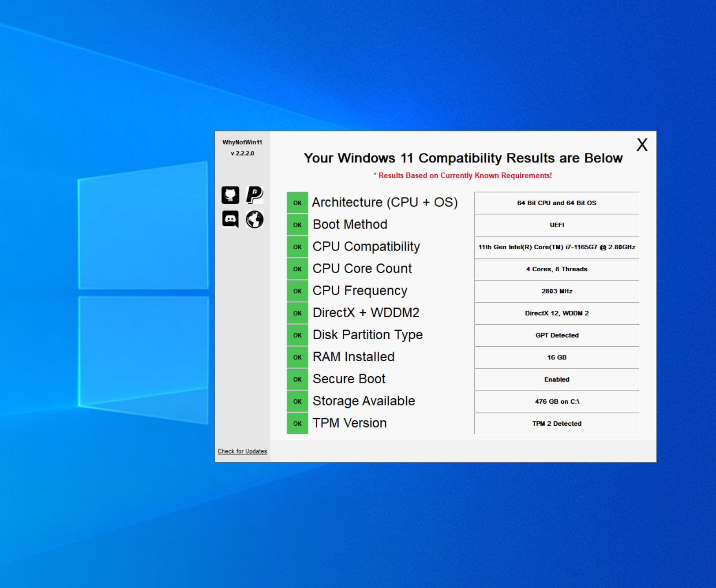Open the PayPal donation icon
The image size is (716, 588).
[255, 195]
